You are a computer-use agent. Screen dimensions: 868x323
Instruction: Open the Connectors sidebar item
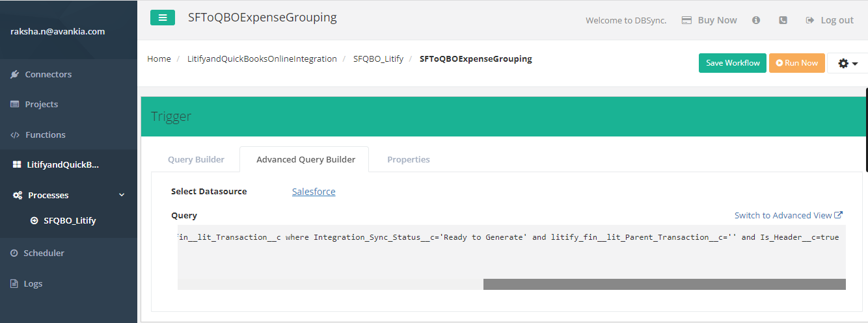pos(48,74)
